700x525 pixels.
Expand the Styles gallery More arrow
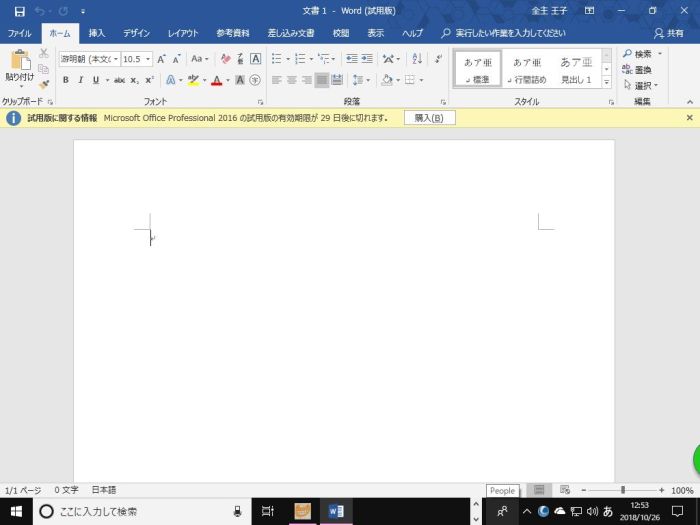(606, 83)
